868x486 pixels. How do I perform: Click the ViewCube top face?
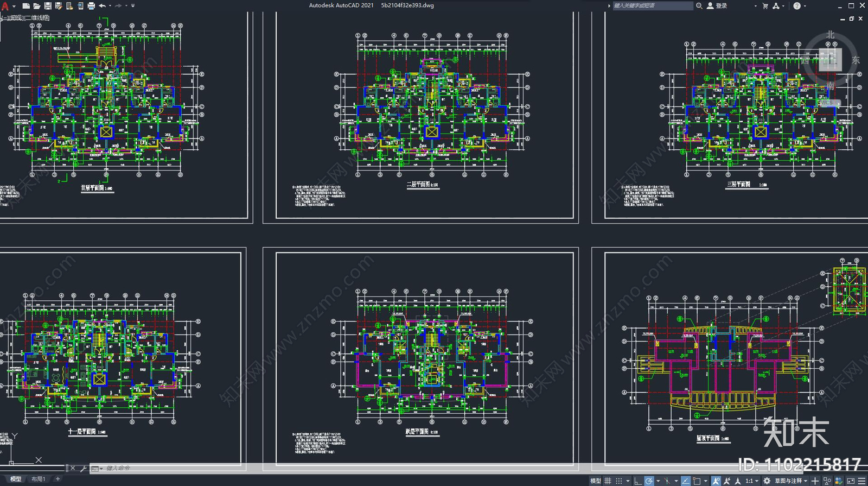(830, 59)
